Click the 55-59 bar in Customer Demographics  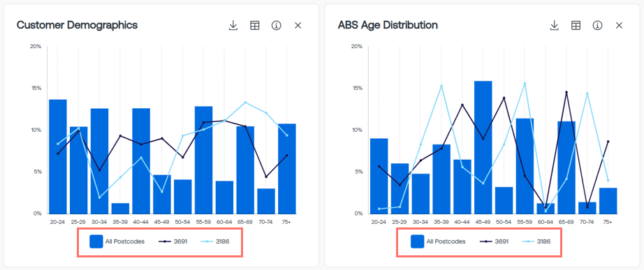(204, 160)
